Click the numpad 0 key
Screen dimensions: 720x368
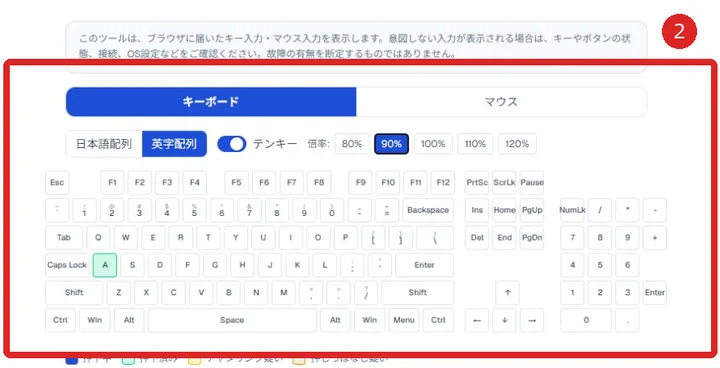[586, 320]
